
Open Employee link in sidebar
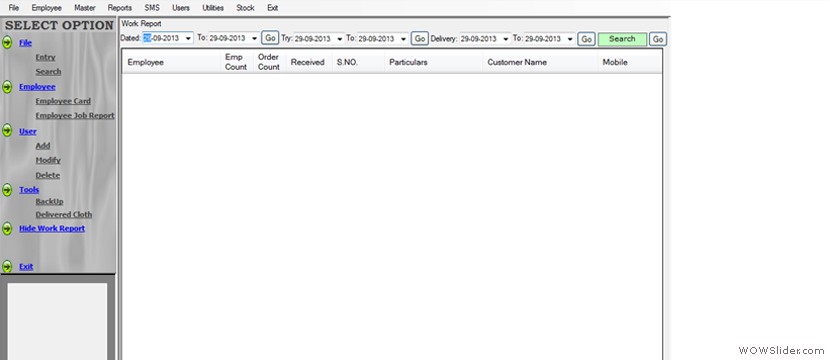(x=37, y=87)
